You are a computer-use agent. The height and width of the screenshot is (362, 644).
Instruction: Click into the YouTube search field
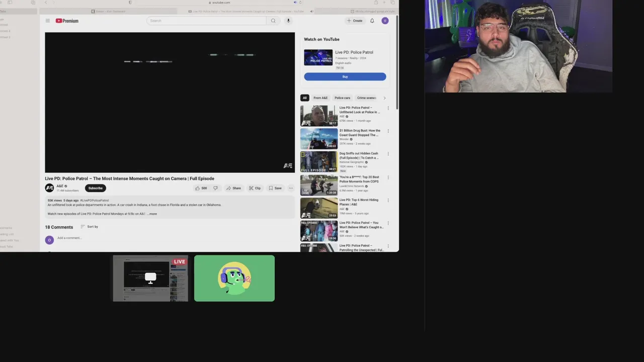(206, 21)
